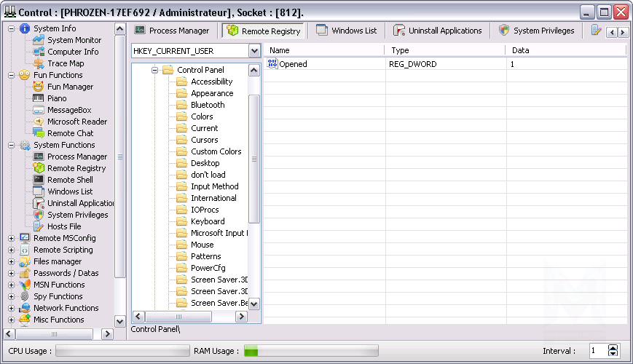The image size is (633, 364).
Task: Expand the Spy Functions category
Action: coord(11,296)
